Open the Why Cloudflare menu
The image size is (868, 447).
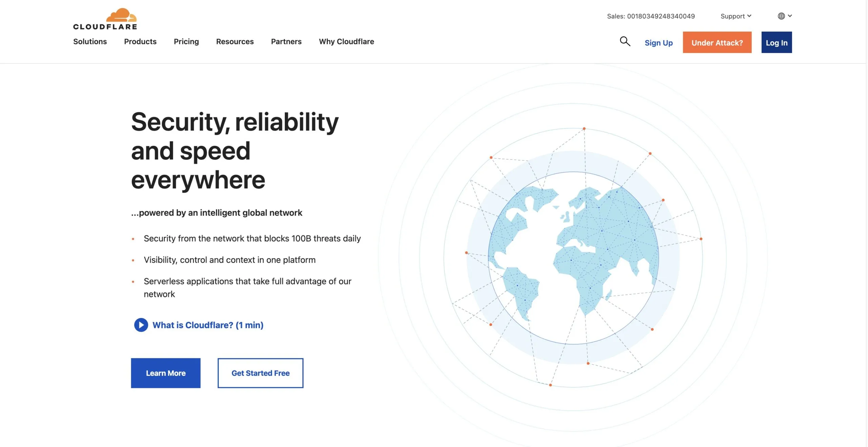pos(347,41)
